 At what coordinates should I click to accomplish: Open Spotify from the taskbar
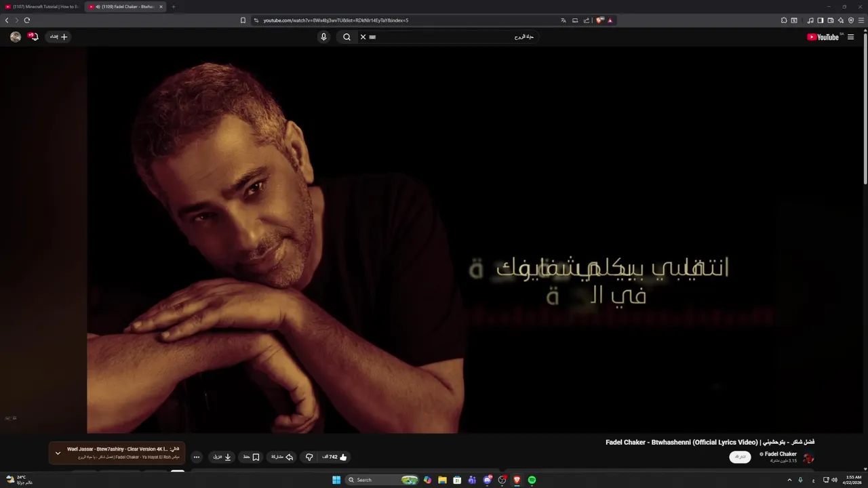point(532,480)
